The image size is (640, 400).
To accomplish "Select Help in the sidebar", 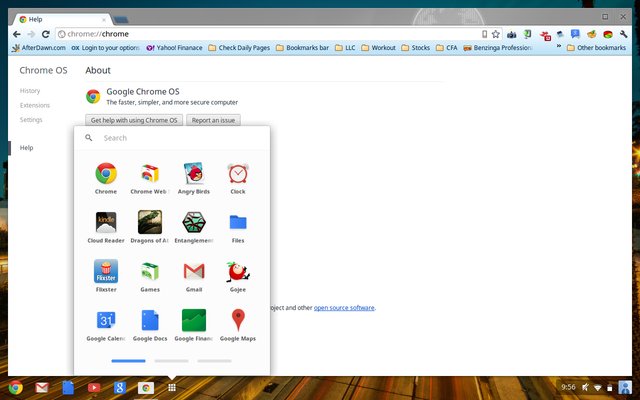I will (x=27, y=148).
